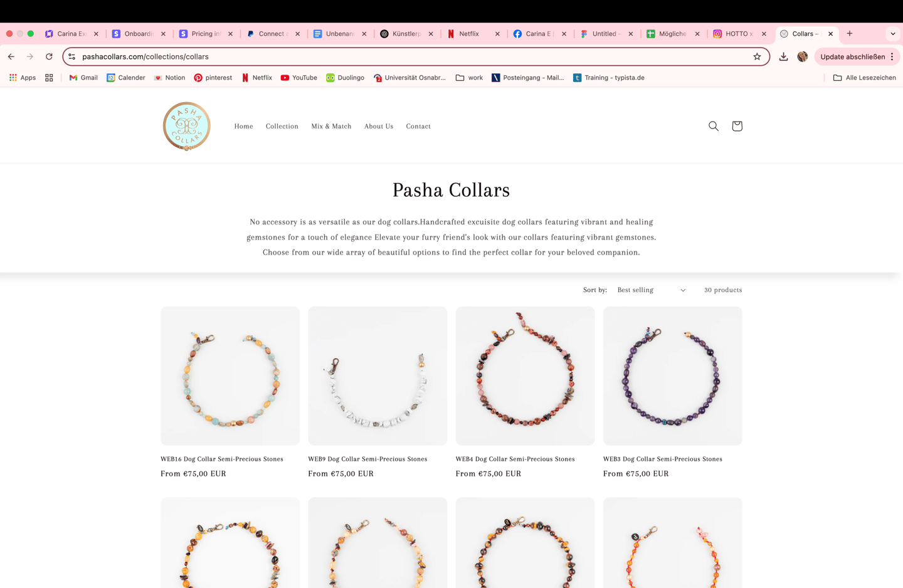Open the Alle Lesezeichen bookmarks folder

864,78
